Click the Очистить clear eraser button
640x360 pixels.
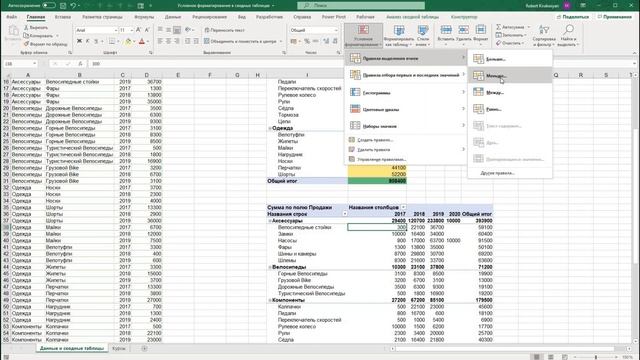click(x=509, y=43)
